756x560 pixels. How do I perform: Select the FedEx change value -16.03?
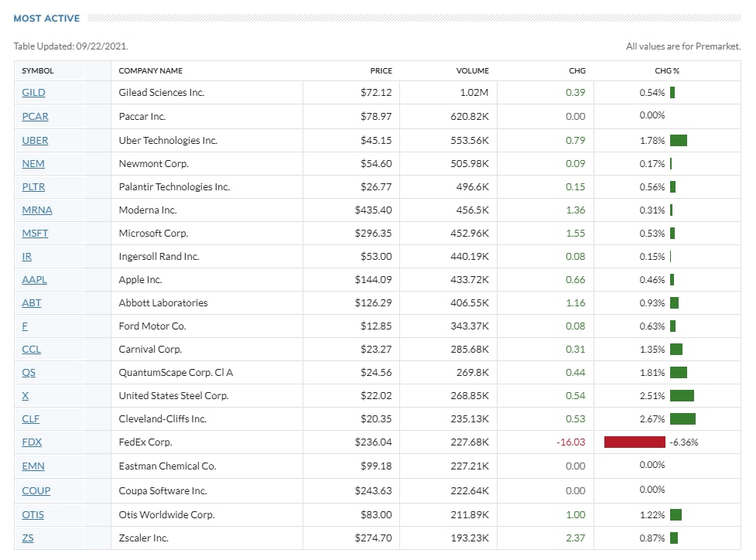pyautogui.click(x=571, y=442)
